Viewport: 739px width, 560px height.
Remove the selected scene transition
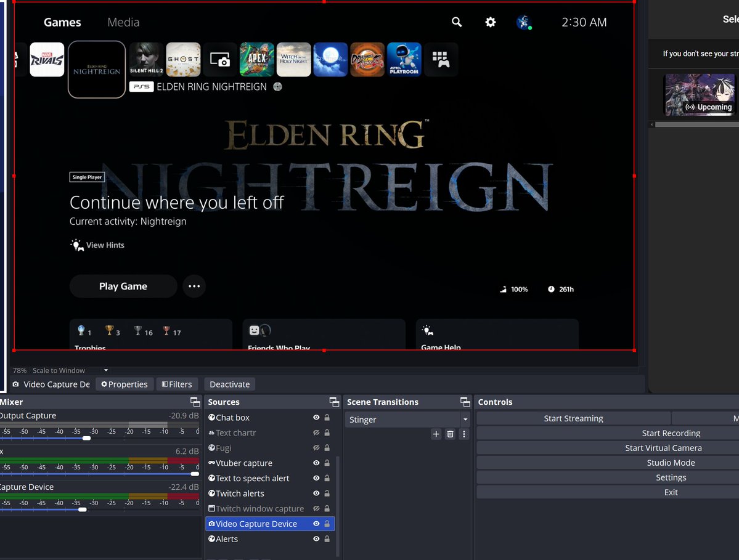tap(450, 434)
